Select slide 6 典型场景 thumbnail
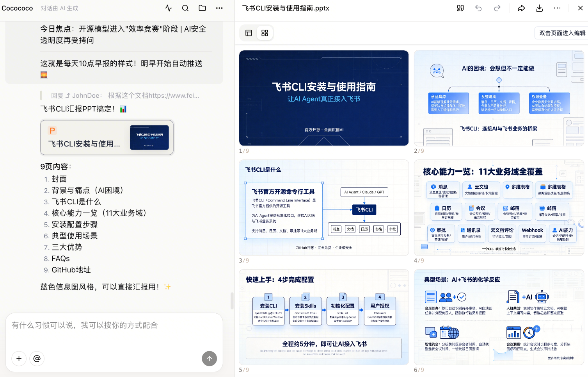 499,317
